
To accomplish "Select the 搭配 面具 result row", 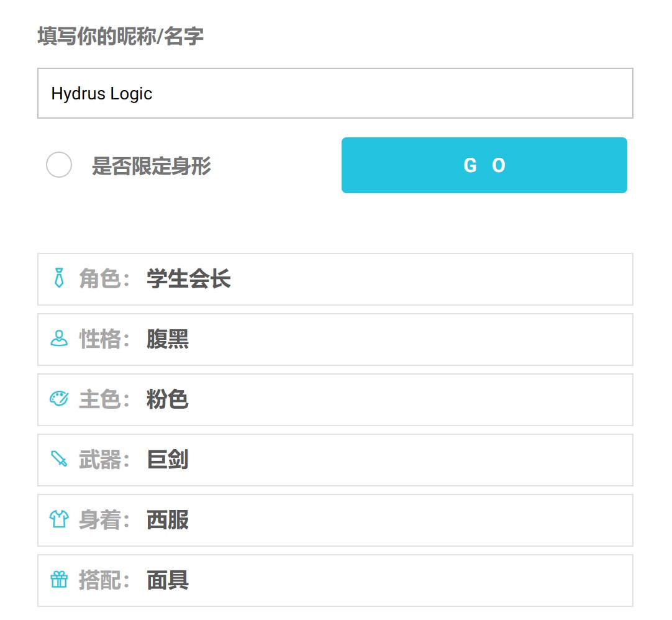I will coord(335,581).
